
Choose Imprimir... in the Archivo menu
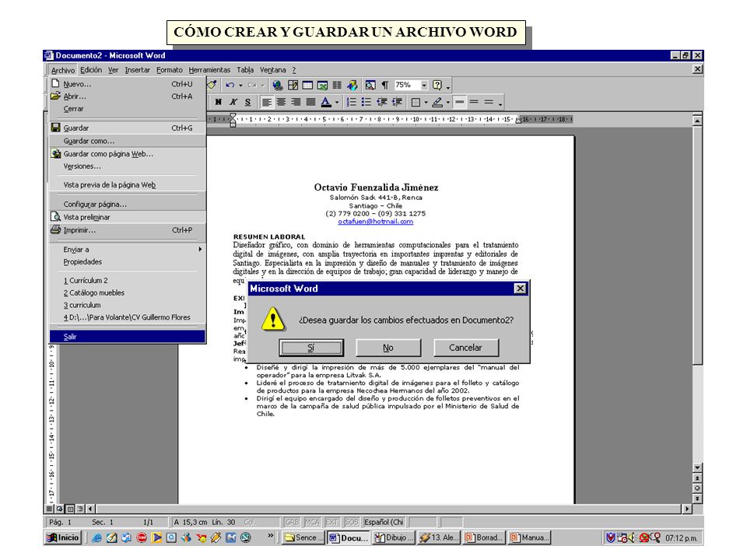coord(128,230)
